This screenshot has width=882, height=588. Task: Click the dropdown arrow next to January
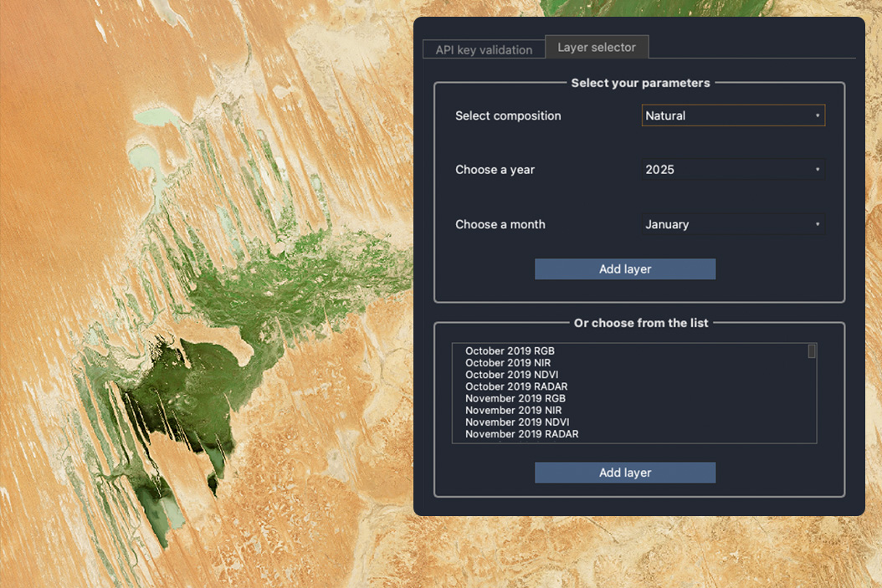click(818, 224)
